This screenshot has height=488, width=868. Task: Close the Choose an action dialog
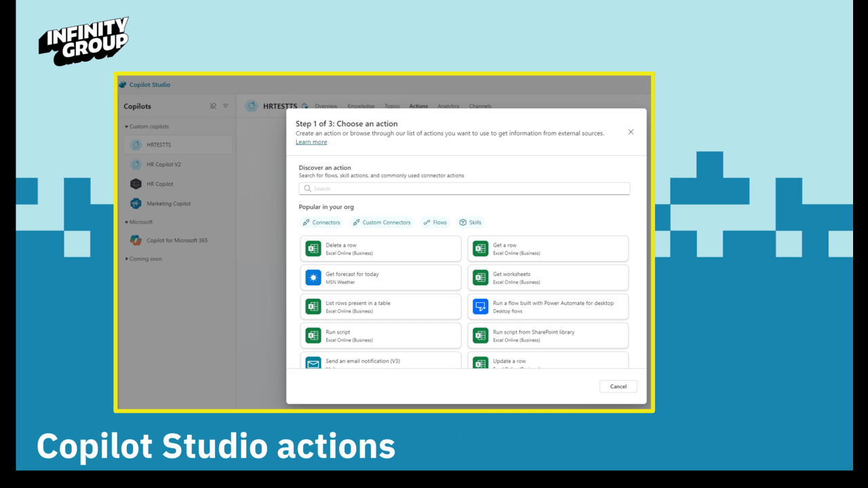click(631, 132)
